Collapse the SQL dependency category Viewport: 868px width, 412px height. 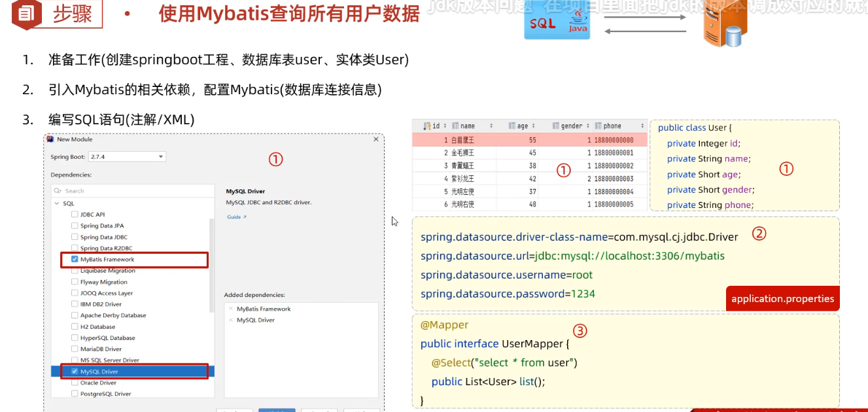(x=57, y=203)
